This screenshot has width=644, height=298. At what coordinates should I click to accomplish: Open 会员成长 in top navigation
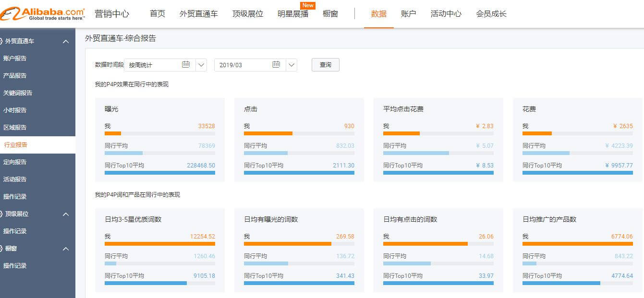pos(491,14)
